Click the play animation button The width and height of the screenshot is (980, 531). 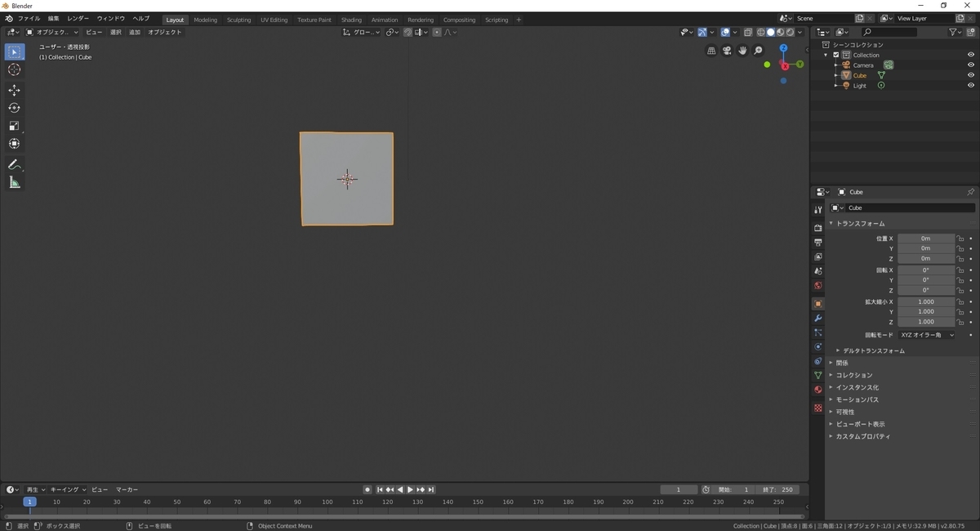(410, 489)
